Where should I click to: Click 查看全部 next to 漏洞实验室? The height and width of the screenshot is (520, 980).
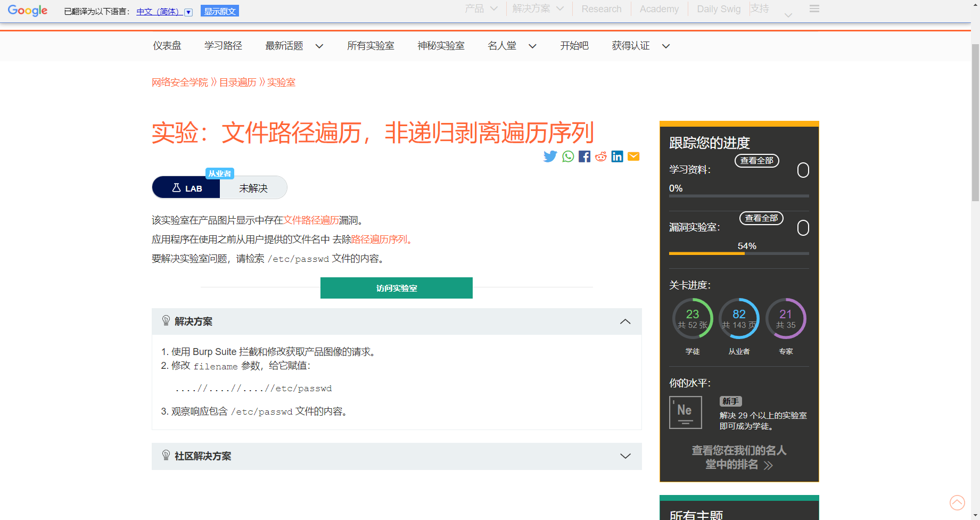click(x=761, y=218)
